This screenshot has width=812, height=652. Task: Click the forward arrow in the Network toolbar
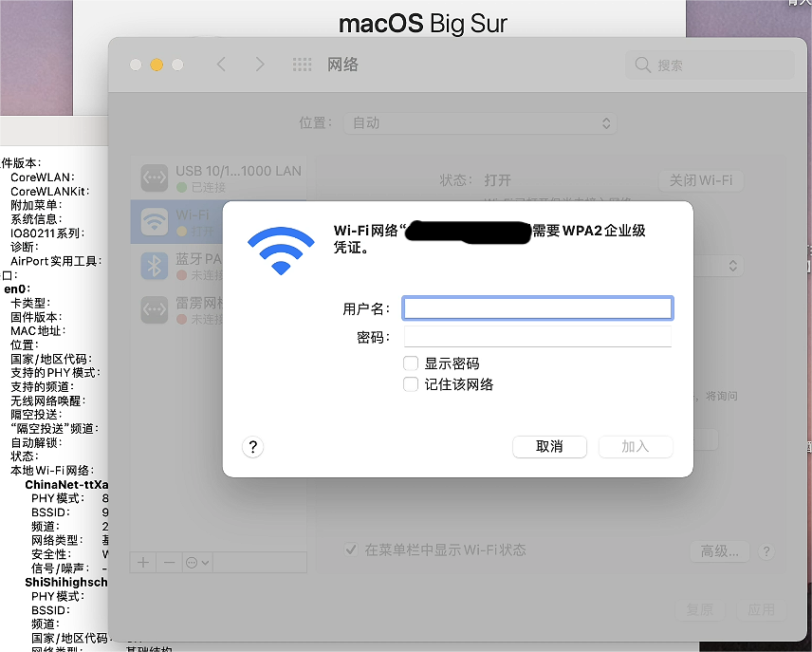[260, 65]
